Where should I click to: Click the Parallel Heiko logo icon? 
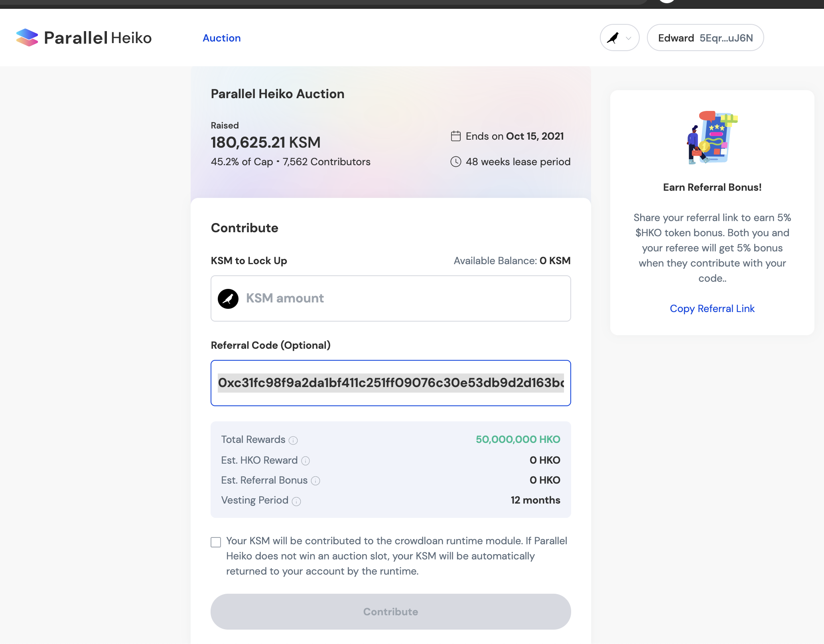tap(27, 38)
